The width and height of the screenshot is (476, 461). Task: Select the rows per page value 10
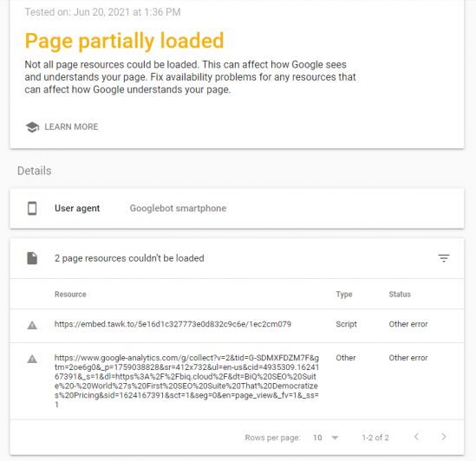click(x=317, y=438)
